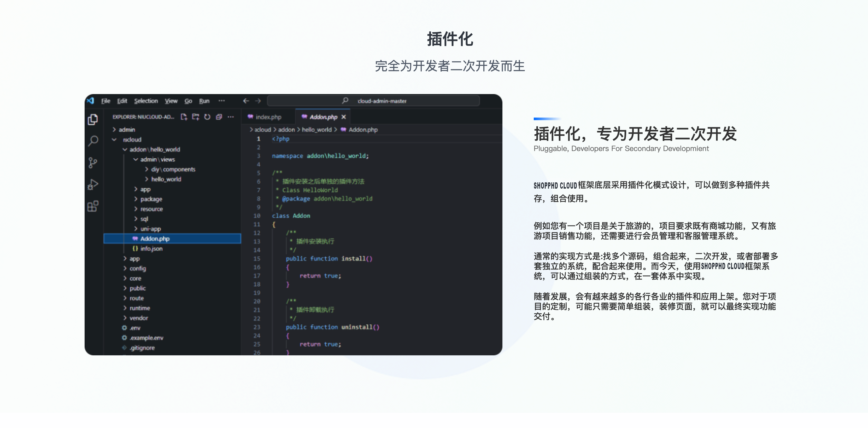The width and height of the screenshot is (868, 429).
Task: Expand the admin folder in tree
Action: [127, 129]
